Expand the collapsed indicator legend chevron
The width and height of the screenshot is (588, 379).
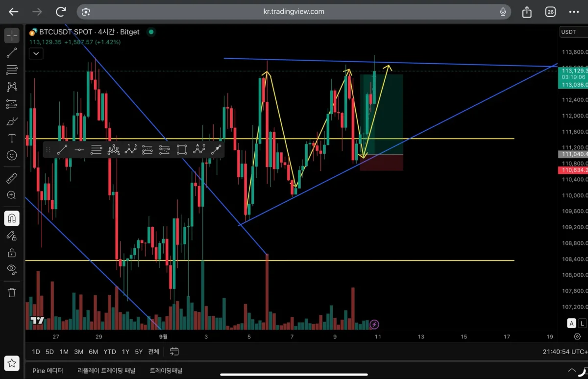[x=36, y=53]
